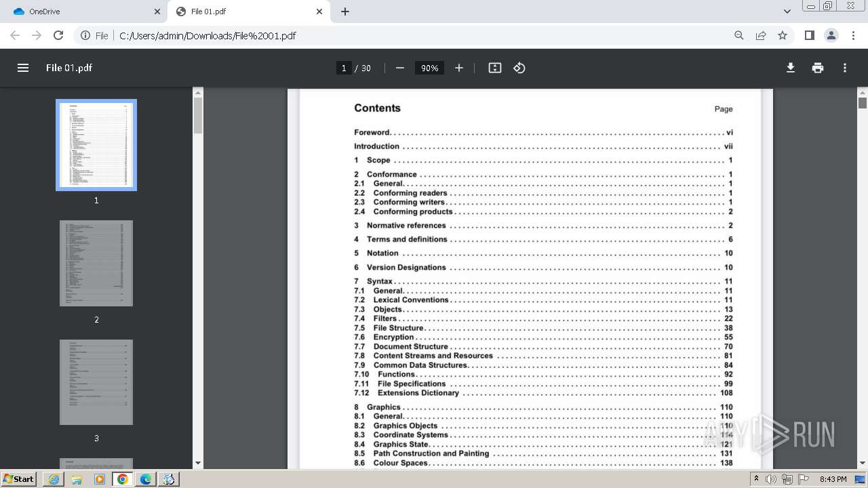868x488 pixels.
Task: Open the media player taskbar icon
Action: 100,479
